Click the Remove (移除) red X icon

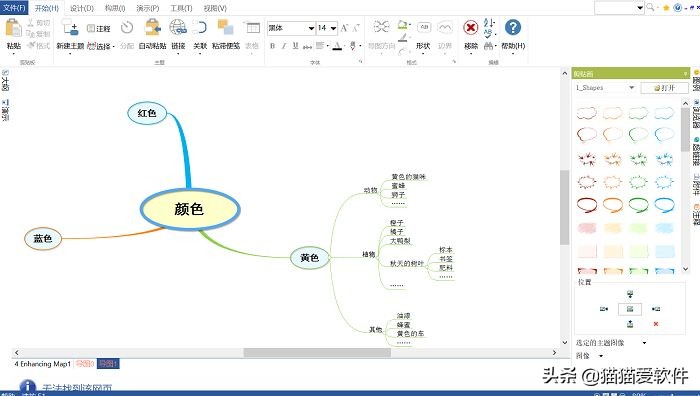[x=471, y=28]
